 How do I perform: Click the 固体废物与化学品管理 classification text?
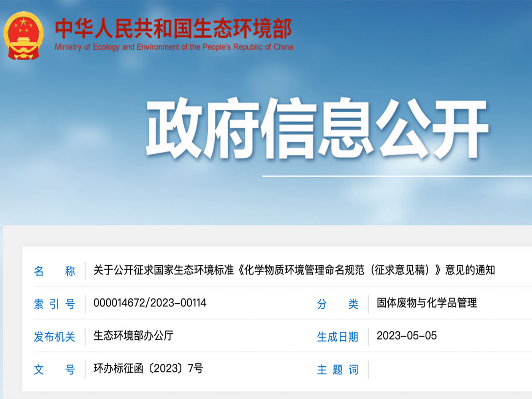pyautogui.click(x=427, y=303)
